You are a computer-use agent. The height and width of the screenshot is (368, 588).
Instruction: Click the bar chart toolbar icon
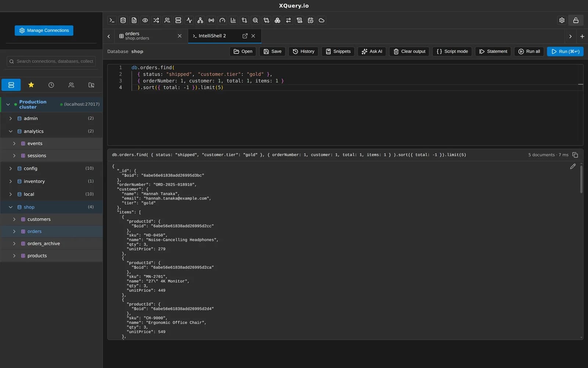(x=233, y=20)
